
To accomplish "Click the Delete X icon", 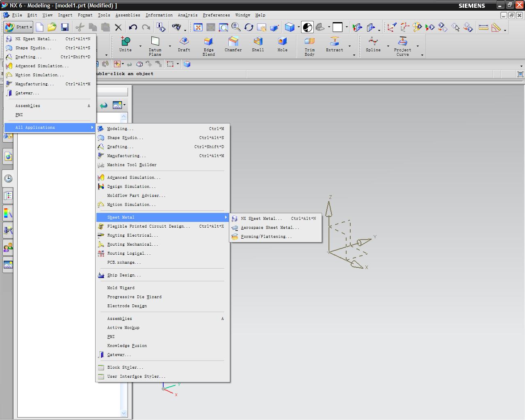I will 118,27.
